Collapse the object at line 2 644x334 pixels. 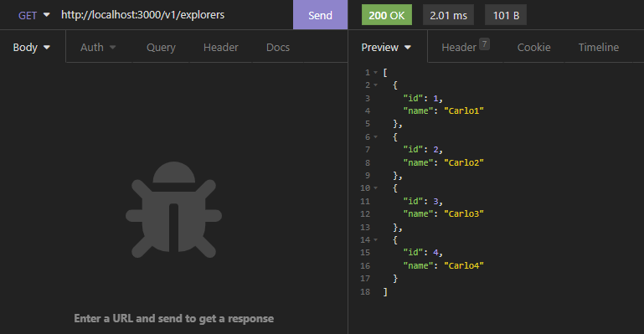pyautogui.click(x=375, y=85)
